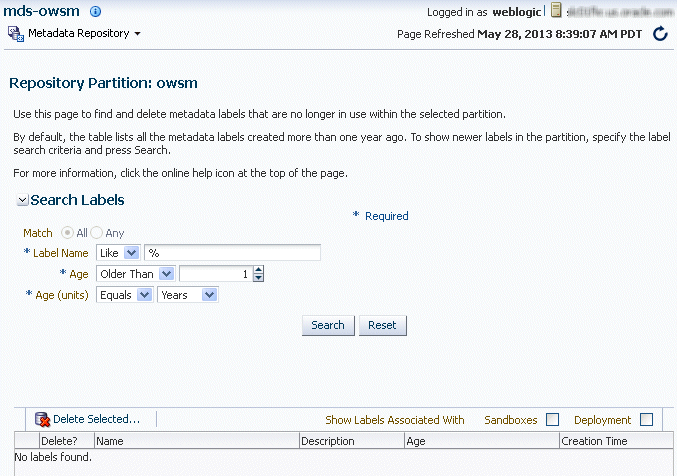The height and width of the screenshot is (476, 677).
Task: Click the Description column header
Action: 352,441
